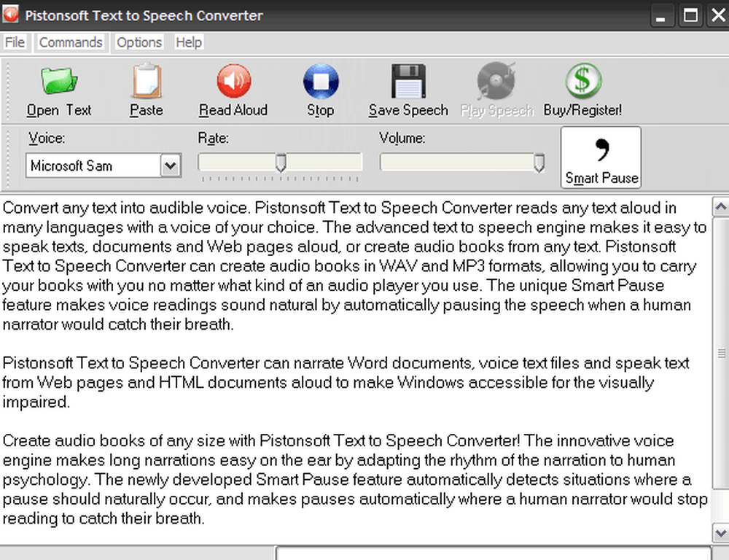Minimize the Pistonsoft window
The image size is (729, 560).
click(660, 16)
